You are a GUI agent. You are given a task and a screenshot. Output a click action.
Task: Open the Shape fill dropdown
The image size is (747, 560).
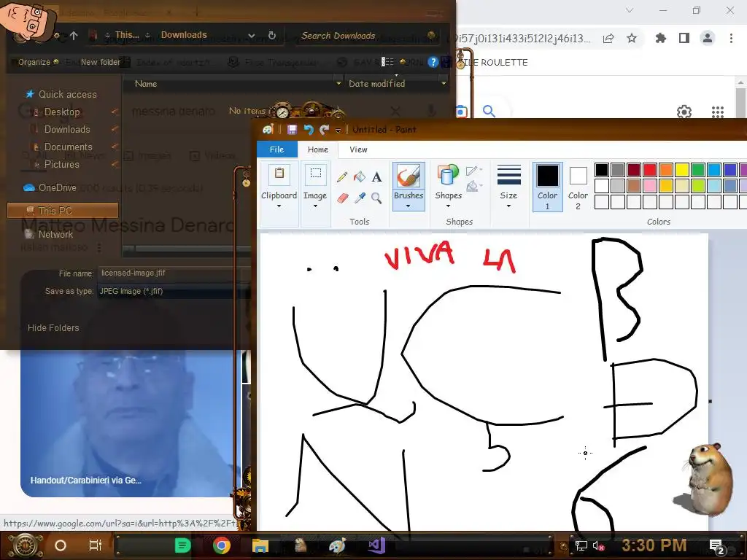click(474, 186)
